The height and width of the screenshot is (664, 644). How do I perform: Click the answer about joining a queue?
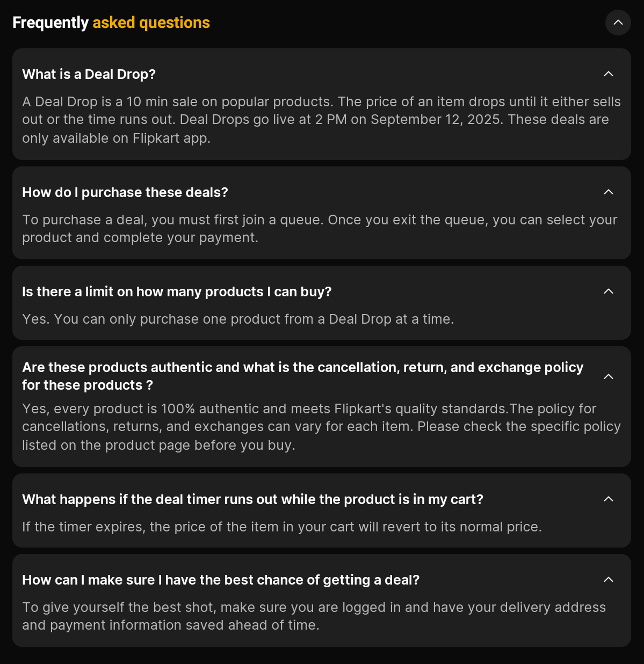click(x=320, y=229)
